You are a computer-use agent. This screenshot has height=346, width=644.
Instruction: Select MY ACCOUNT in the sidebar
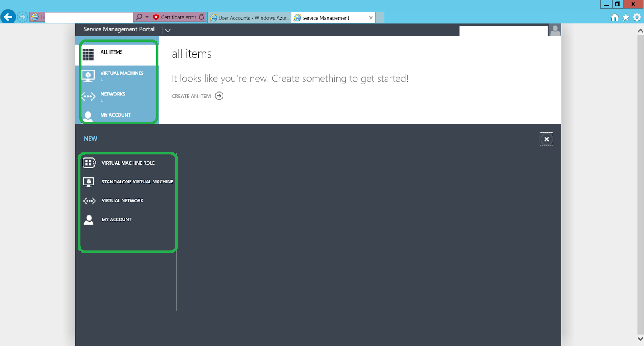point(117,115)
